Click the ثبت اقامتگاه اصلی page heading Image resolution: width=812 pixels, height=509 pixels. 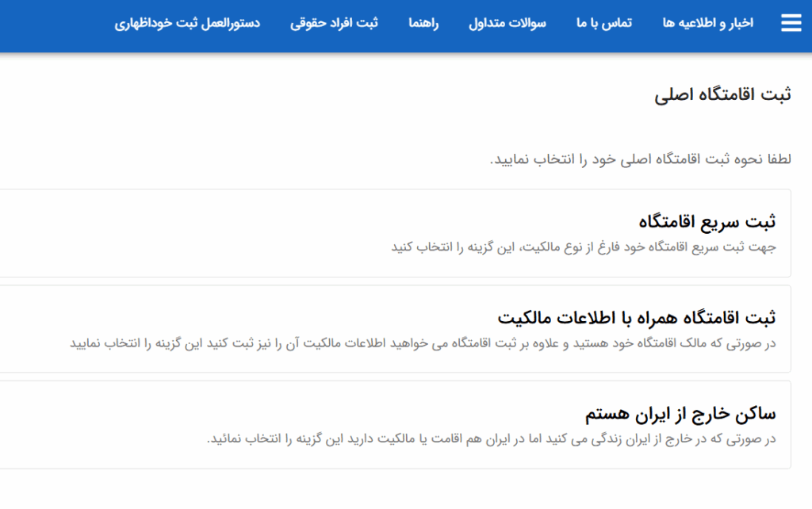[722, 95]
